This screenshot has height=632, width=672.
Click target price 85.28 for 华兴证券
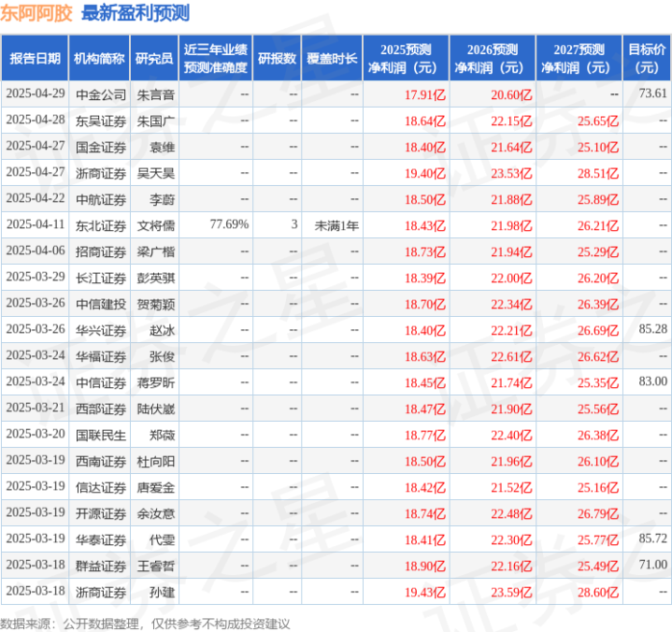coord(652,329)
